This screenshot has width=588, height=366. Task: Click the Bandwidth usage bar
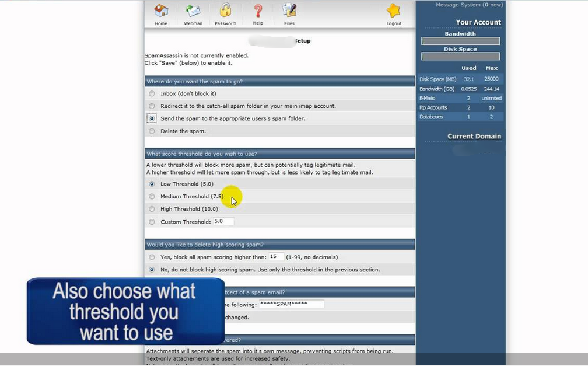pos(460,41)
